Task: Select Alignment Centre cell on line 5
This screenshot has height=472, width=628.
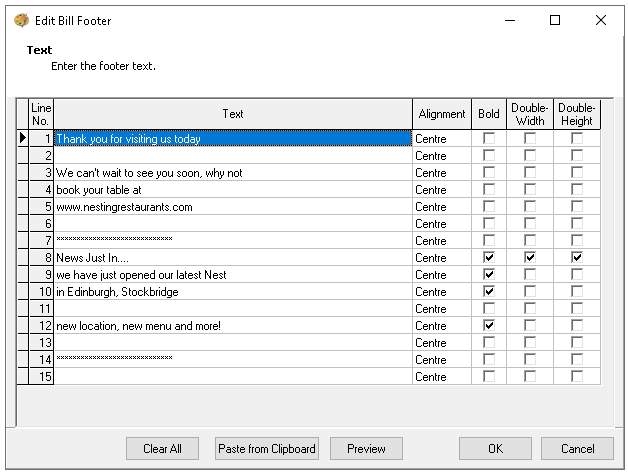Action: pos(442,207)
